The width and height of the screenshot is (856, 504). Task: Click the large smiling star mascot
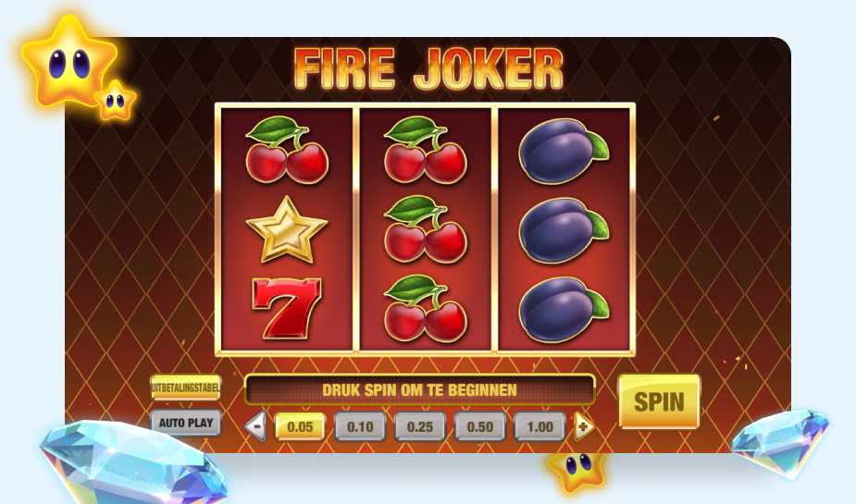click(x=69, y=61)
